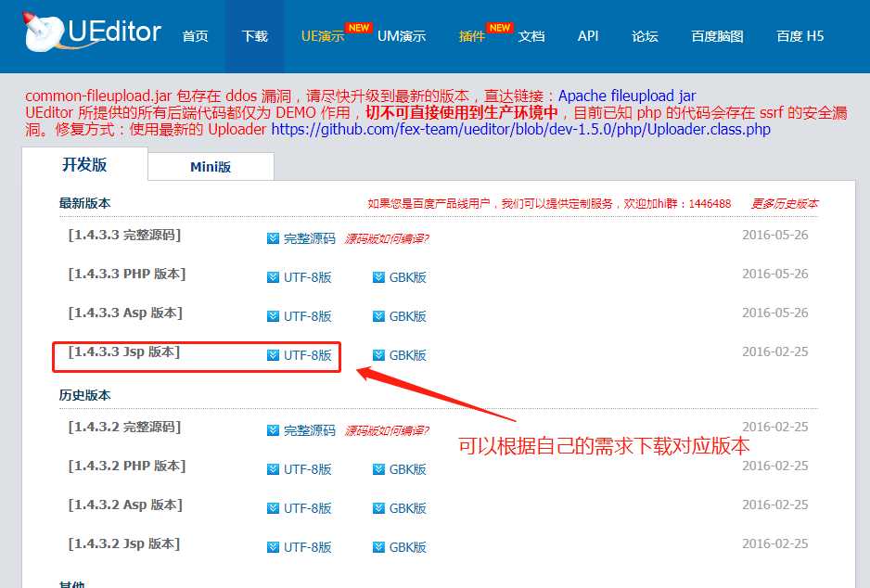Click download icon for 1.4.3.3 PHP UTF-8版
Screen dimensions: 870x588
click(x=273, y=277)
